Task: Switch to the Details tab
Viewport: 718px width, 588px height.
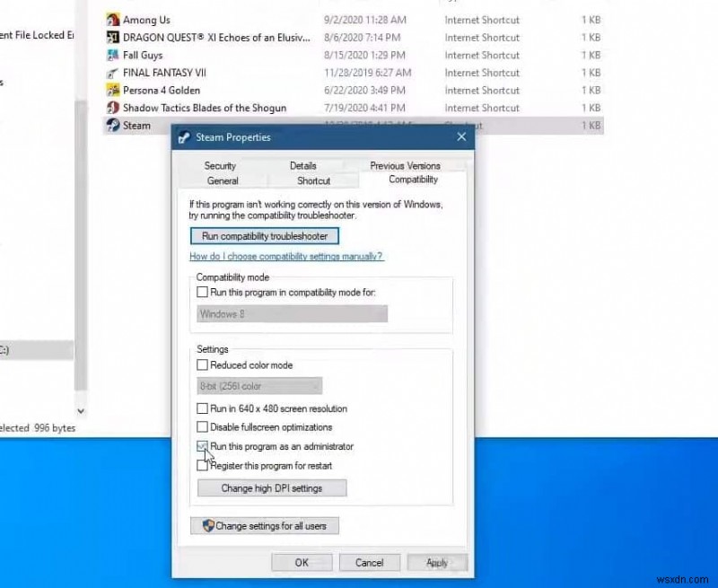Action: click(303, 165)
